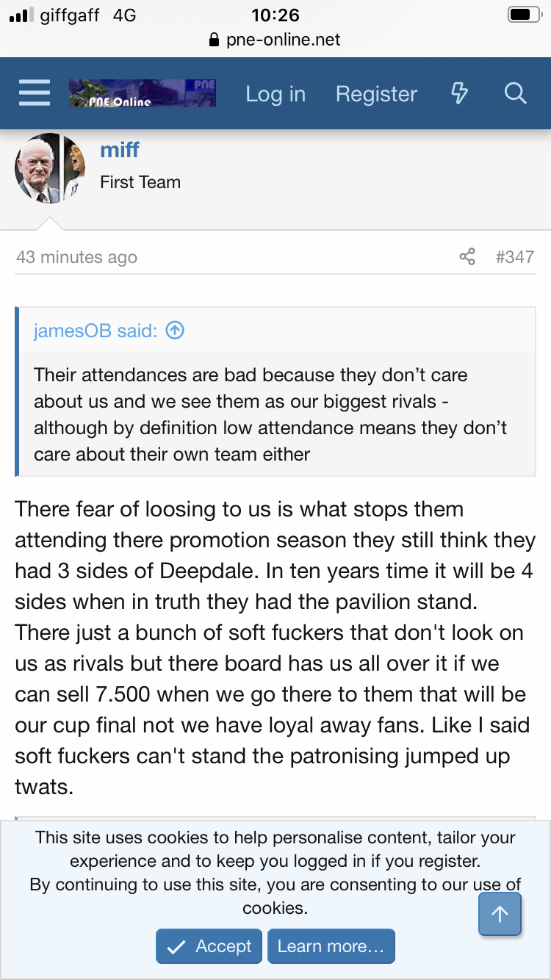Open the search magnifier icon
Screen dimensions: 551x980
[x=515, y=93]
